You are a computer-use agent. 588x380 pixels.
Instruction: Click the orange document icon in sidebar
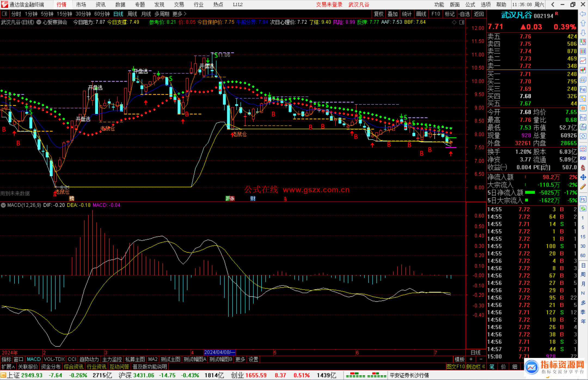(x=583, y=108)
